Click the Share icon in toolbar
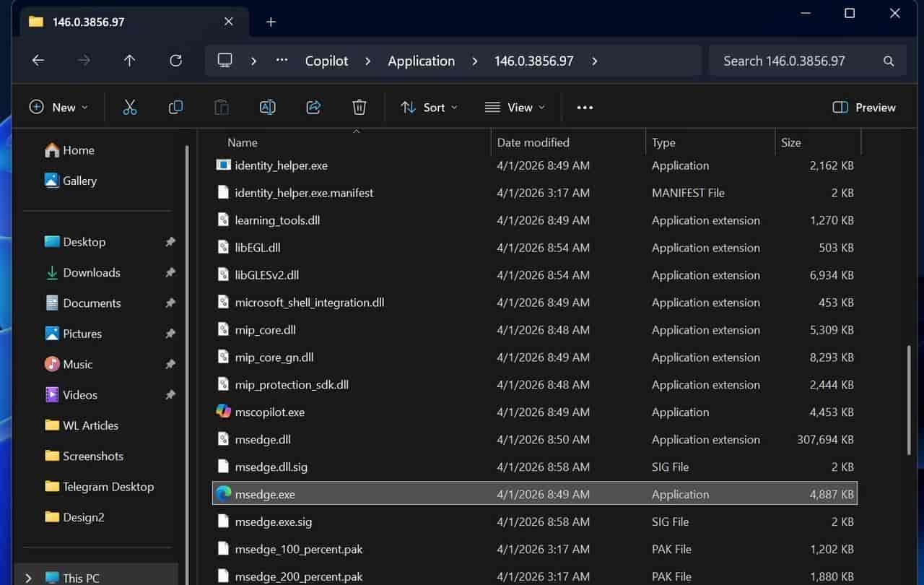The height and width of the screenshot is (585, 924). pos(313,108)
